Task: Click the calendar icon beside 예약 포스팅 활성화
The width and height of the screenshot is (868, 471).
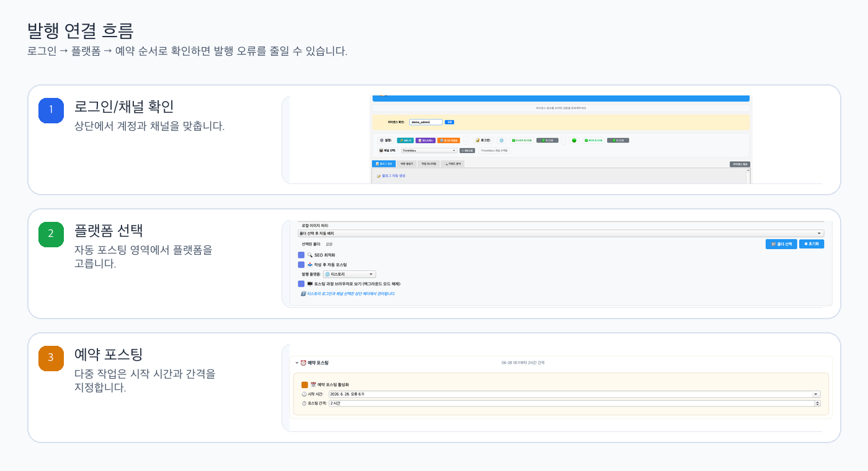Action: point(313,384)
